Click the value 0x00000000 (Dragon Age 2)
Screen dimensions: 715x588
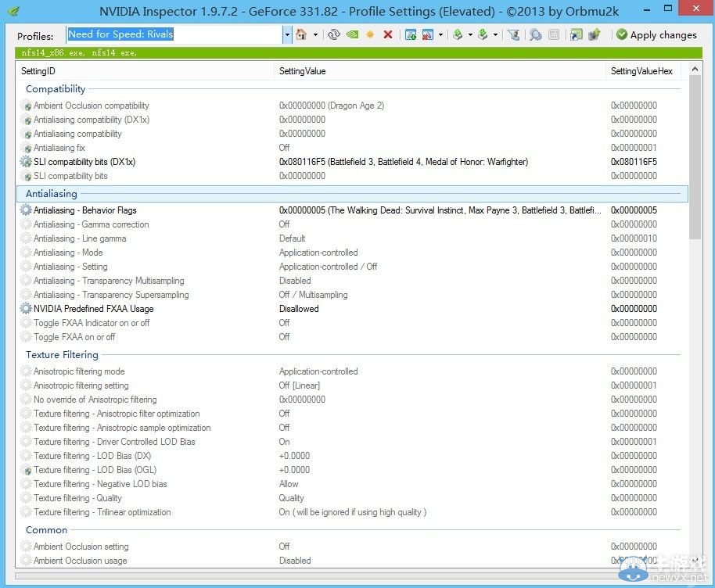click(x=332, y=106)
